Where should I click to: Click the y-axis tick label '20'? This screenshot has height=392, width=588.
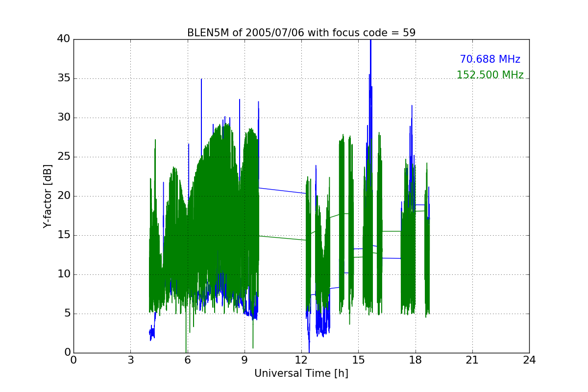(64, 196)
